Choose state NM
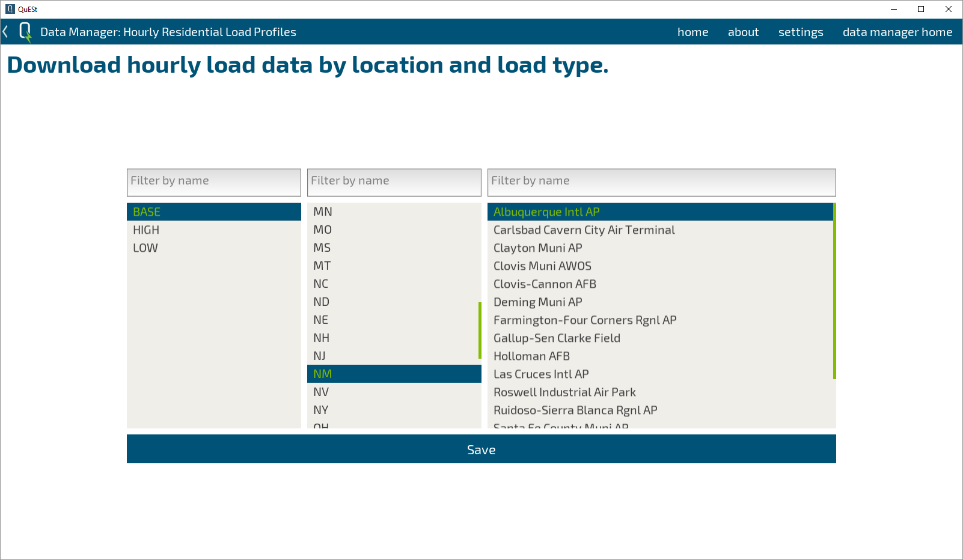 point(394,374)
